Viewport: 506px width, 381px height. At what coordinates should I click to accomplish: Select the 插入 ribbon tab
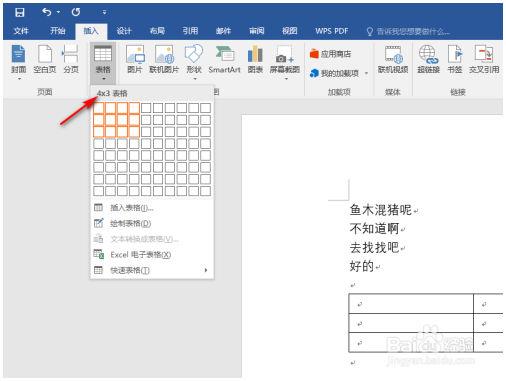click(91, 31)
